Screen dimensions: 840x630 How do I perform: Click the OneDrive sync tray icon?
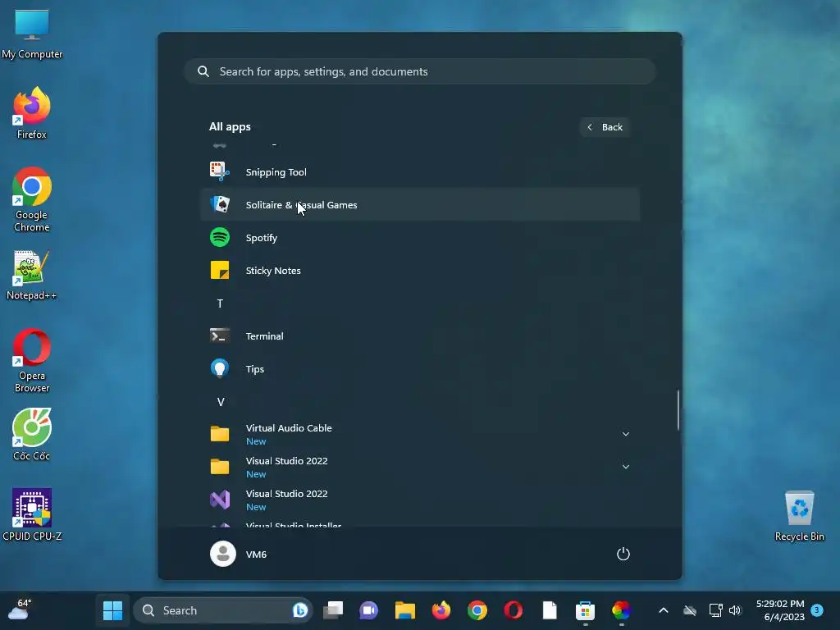(690, 610)
